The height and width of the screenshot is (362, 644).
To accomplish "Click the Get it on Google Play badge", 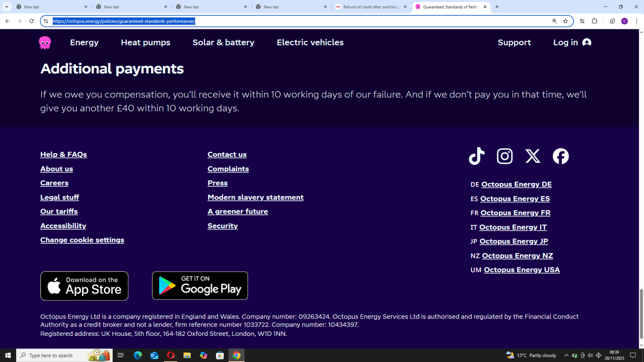I will (200, 286).
